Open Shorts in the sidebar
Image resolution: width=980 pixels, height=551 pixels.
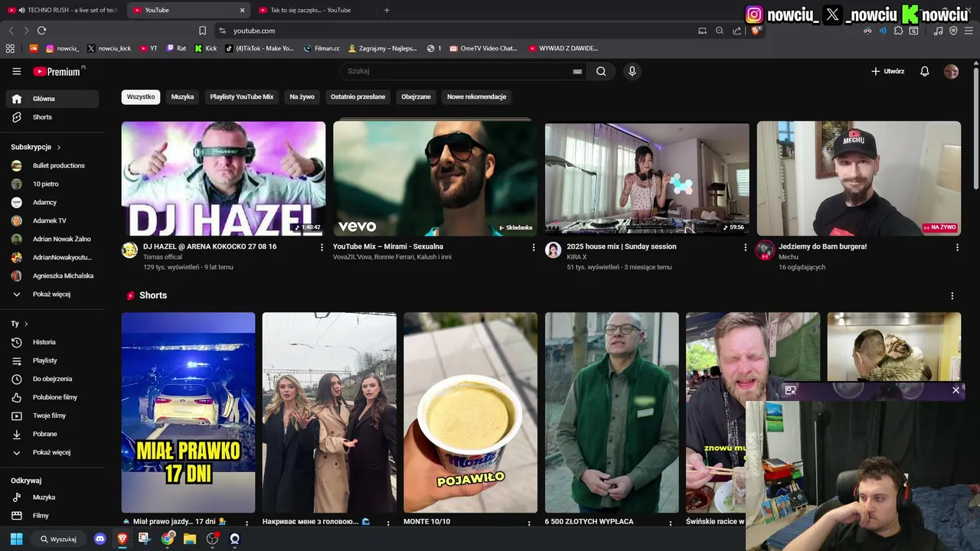point(52,117)
